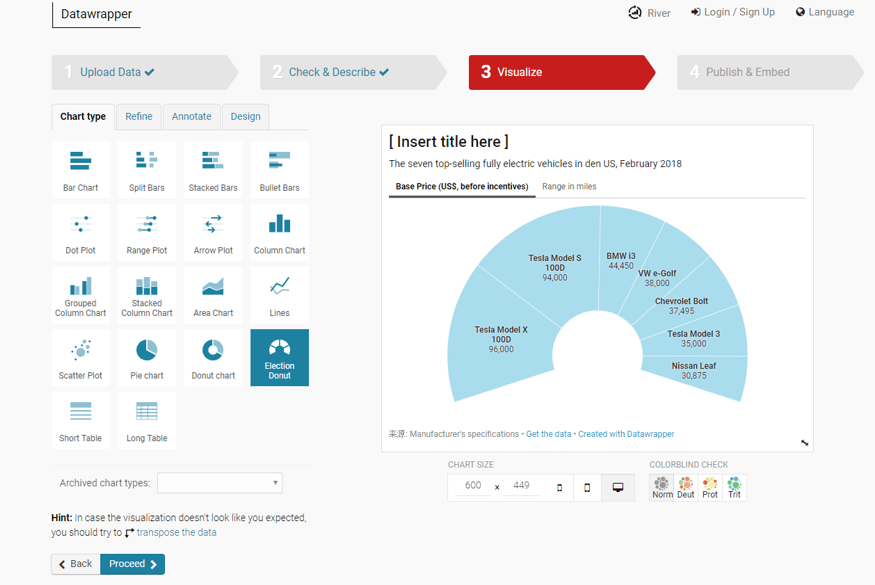
Task: Select the Donut chart type
Action: point(213,357)
